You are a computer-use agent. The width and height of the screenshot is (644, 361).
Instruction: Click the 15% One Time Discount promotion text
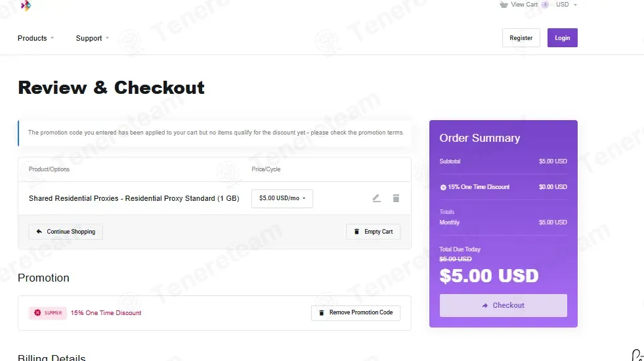106,313
